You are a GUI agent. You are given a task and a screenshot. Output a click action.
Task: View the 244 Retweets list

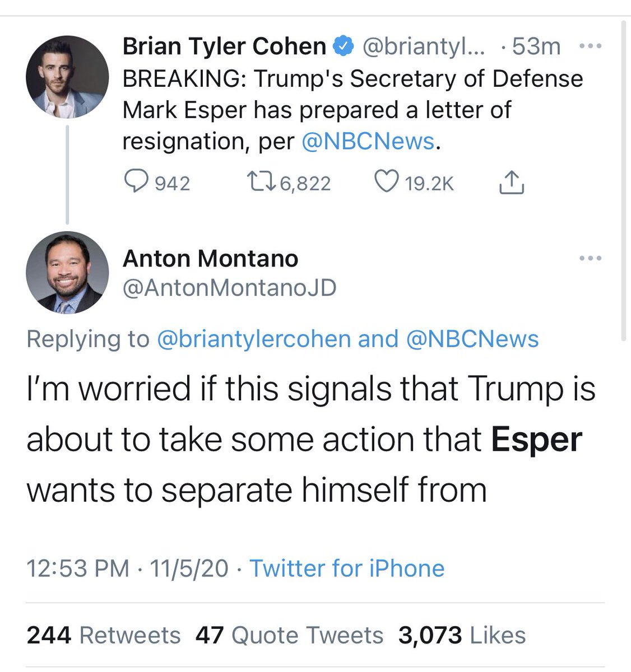104,635
